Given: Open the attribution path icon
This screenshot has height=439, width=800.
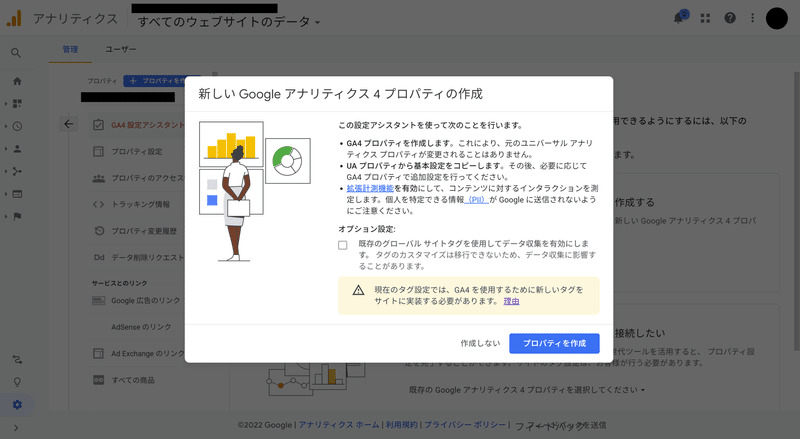Looking at the screenshot, I should coord(17,359).
